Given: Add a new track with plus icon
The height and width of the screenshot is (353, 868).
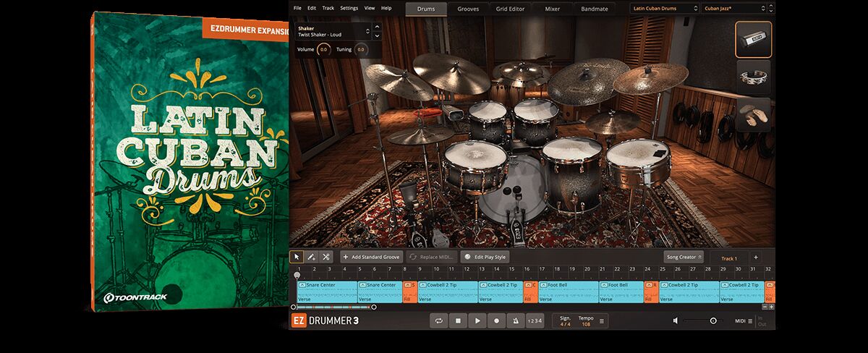Looking at the screenshot, I should click(756, 257).
